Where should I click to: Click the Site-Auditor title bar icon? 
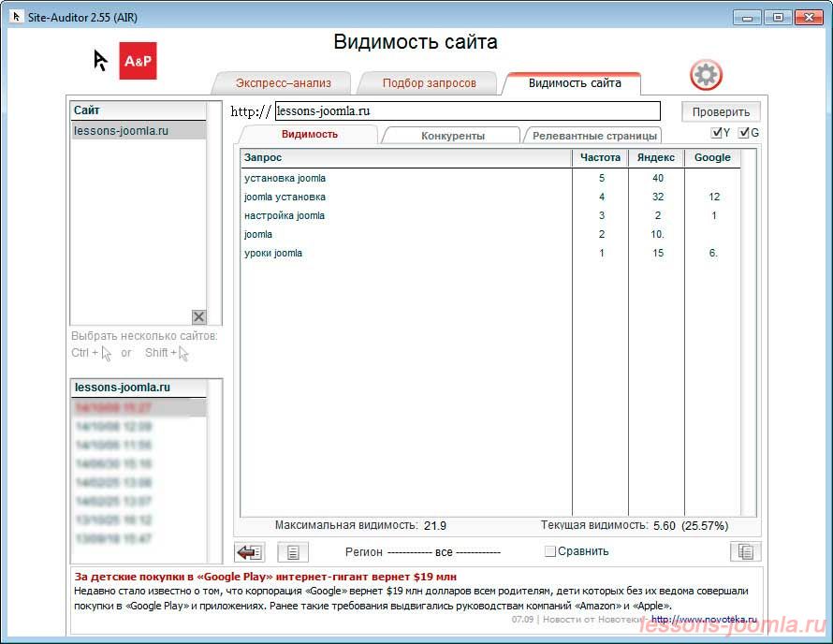pyautogui.click(x=17, y=17)
